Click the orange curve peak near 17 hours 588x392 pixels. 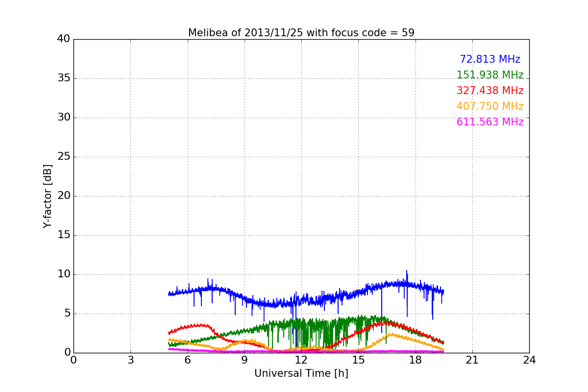391,335
